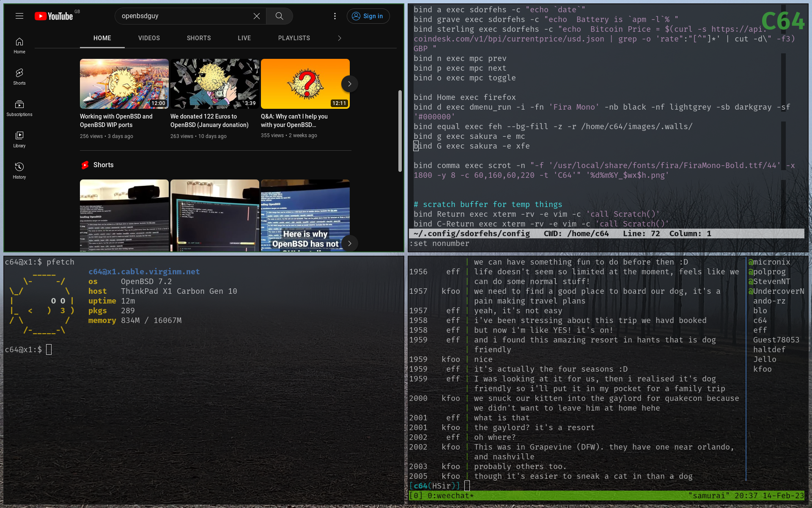Open the YouTube hamburger guide menu
This screenshot has width=812, height=508.
tap(19, 16)
